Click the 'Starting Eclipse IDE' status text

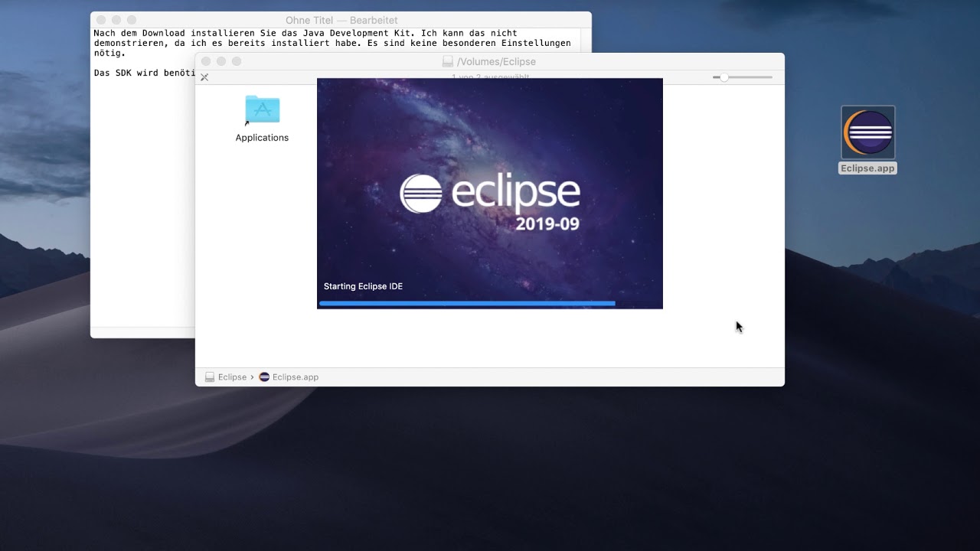pos(363,286)
